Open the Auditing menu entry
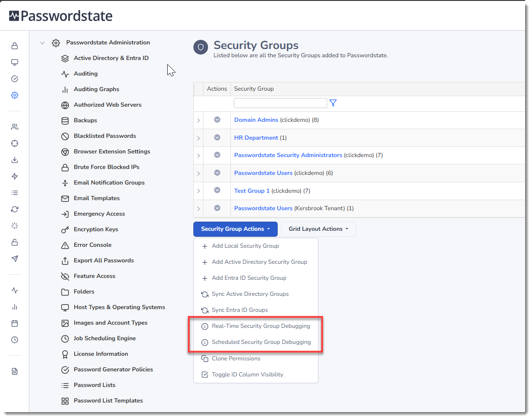Viewport: 532px width, 419px height. click(x=86, y=74)
